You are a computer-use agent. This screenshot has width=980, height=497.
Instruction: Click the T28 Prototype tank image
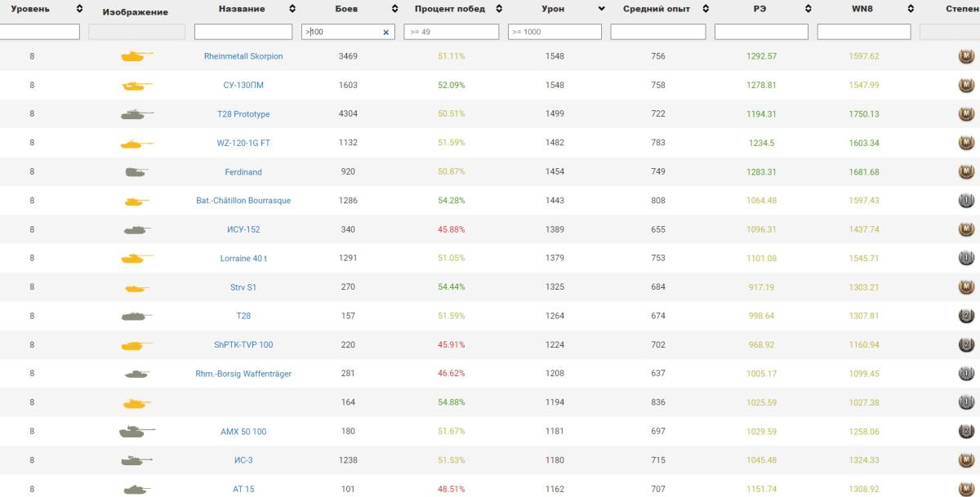coord(136,114)
